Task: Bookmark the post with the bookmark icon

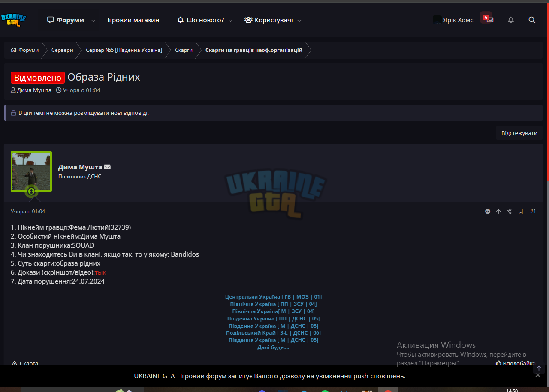Action: (521, 212)
